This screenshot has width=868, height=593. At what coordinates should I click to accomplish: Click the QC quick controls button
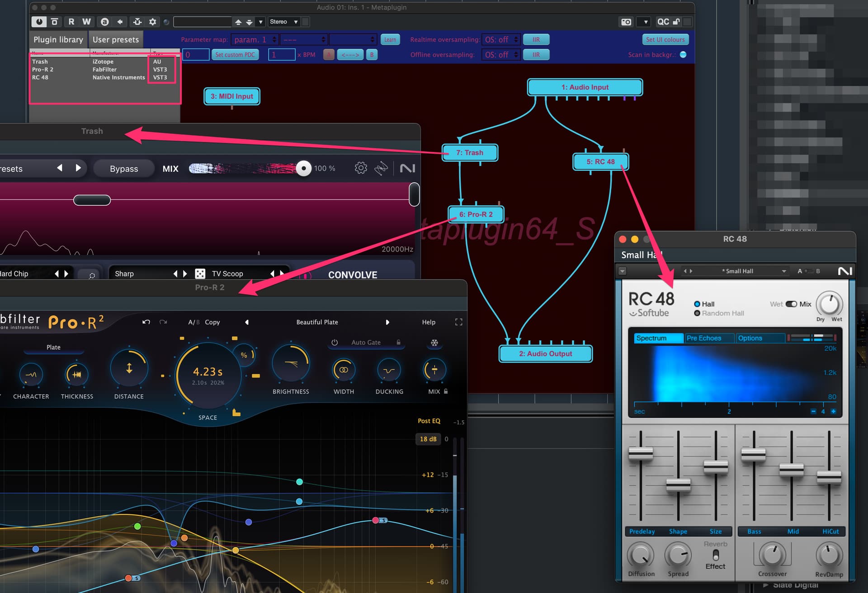[x=663, y=22]
